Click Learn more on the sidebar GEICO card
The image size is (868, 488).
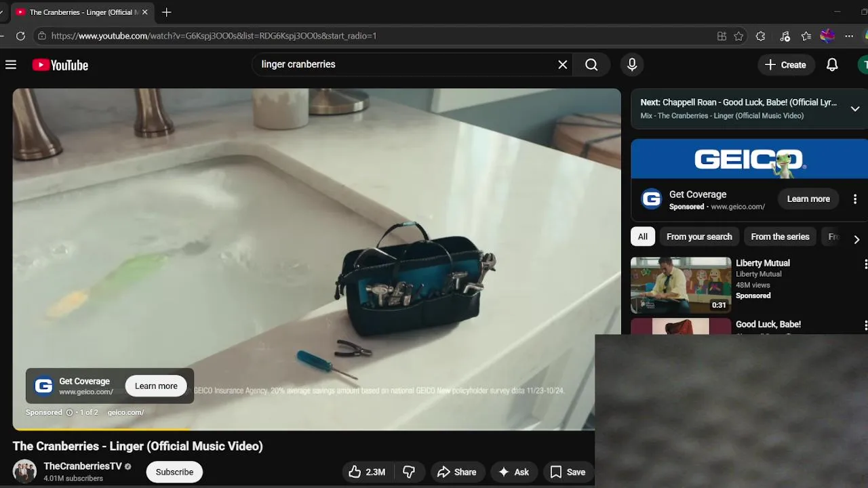point(808,199)
